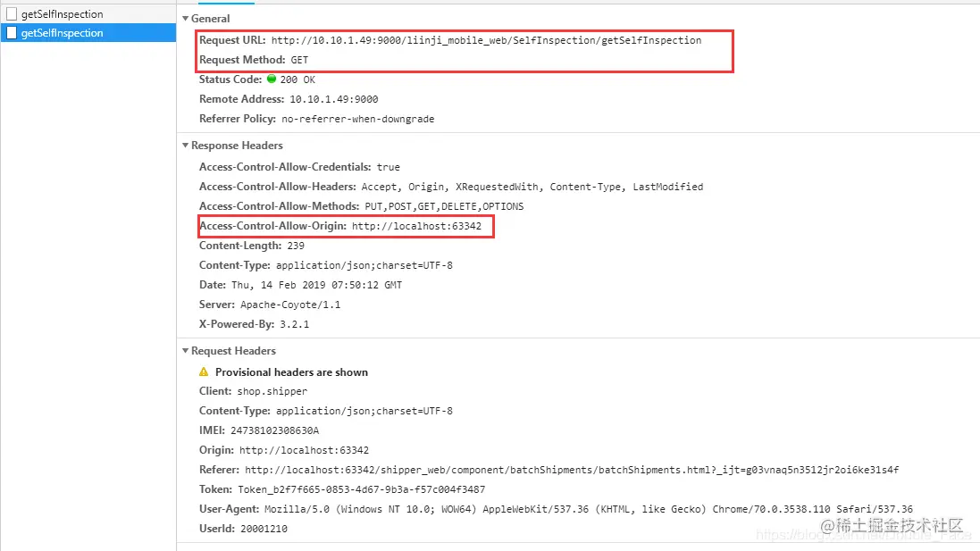Click the provisional headers warning icon
This screenshot has height=551, width=980.
click(204, 372)
